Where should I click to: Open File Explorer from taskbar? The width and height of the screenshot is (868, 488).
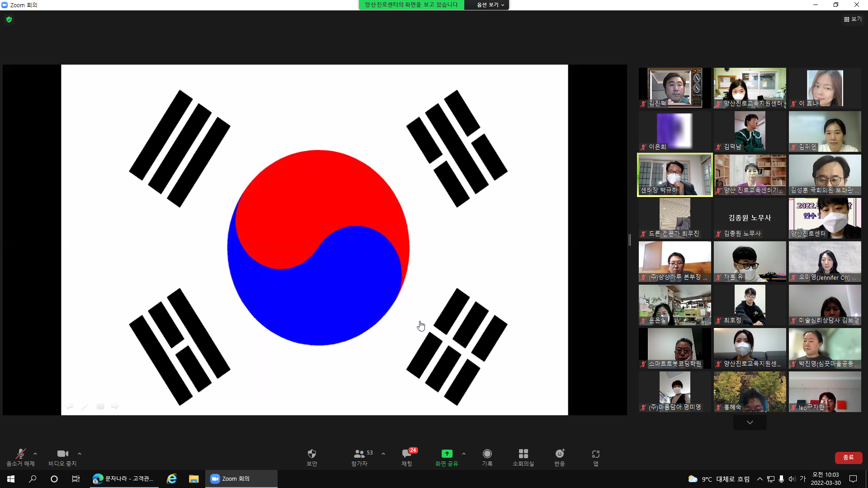pyautogui.click(x=194, y=479)
